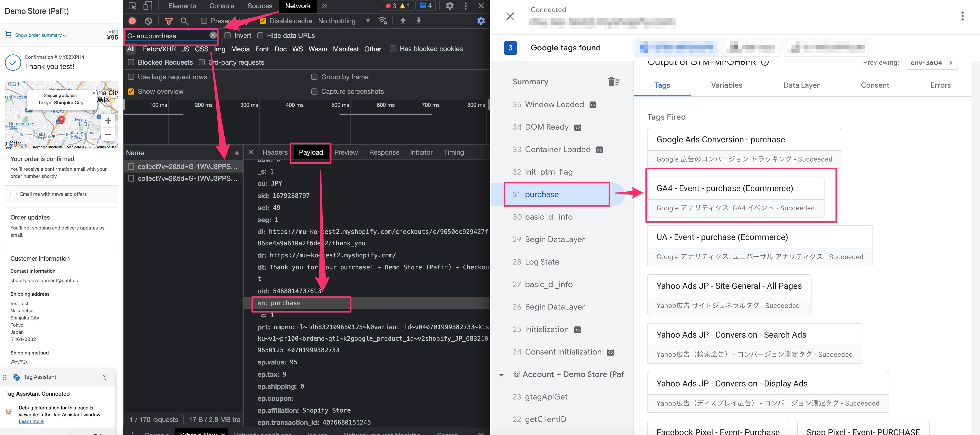Close the shipping address map popup
This screenshot has height=435, width=980.
[x=94, y=93]
